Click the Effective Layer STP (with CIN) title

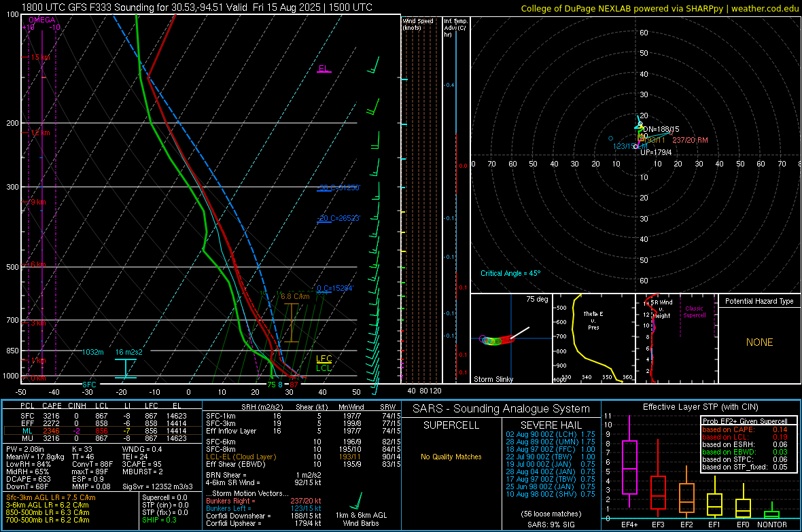click(x=700, y=407)
